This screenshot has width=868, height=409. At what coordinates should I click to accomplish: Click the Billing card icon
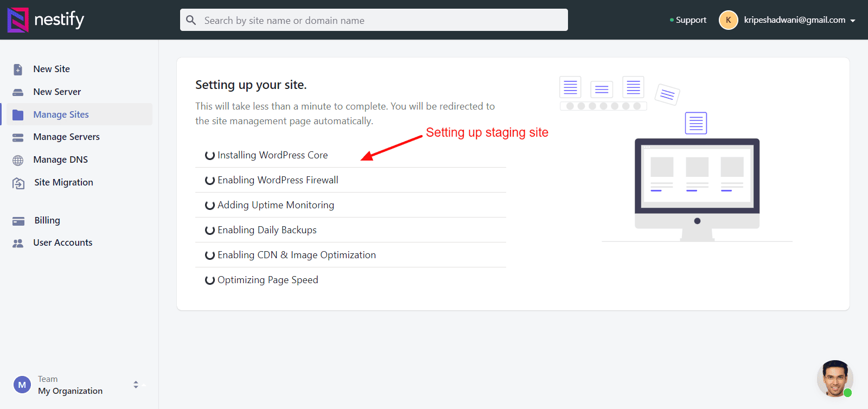(18, 221)
